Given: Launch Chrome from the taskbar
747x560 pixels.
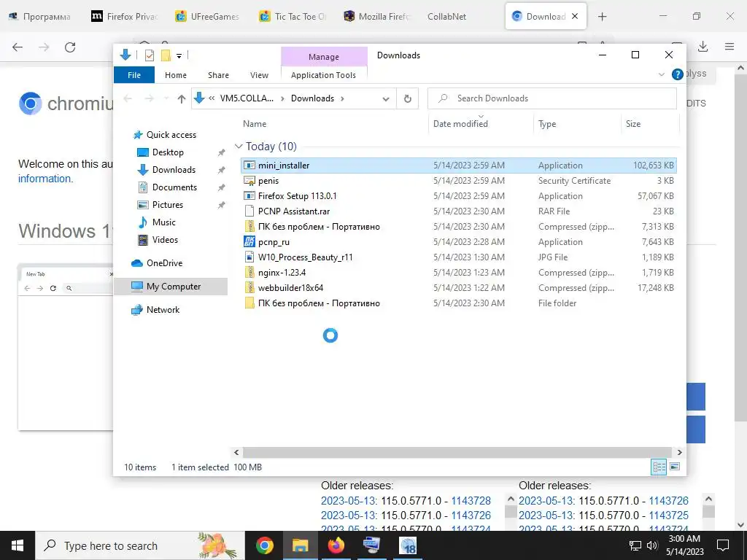Looking at the screenshot, I should [264, 545].
